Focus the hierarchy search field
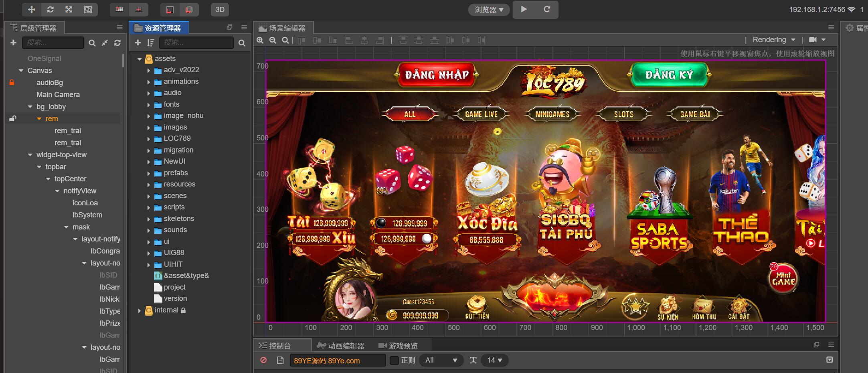The height and width of the screenshot is (373, 868). point(53,43)
